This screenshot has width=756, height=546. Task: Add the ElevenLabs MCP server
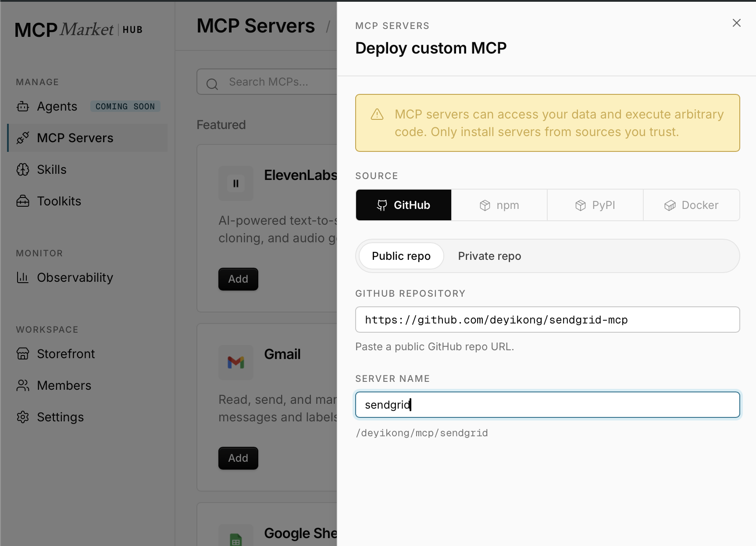(x=238, y=279)
